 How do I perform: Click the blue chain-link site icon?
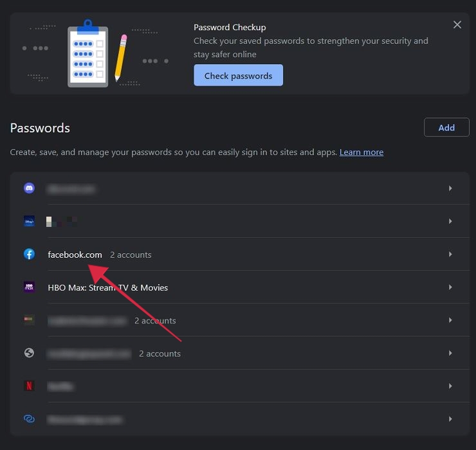click(29, 419)
